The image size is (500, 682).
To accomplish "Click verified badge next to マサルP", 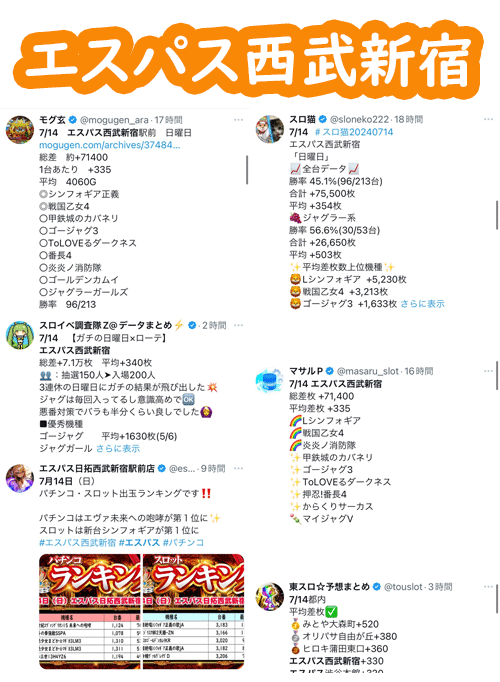I will 330,371.
